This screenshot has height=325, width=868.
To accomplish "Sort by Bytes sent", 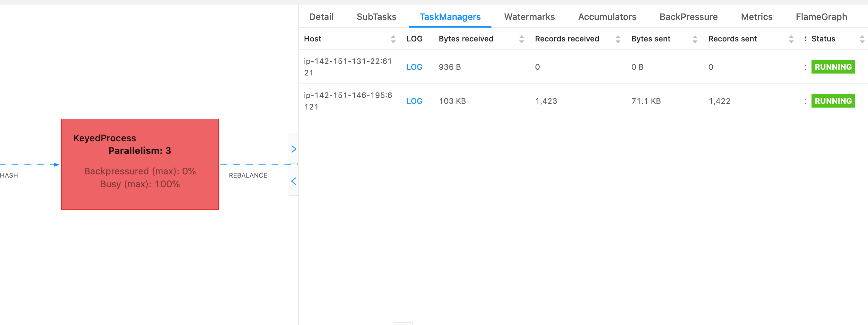I will pyautogui.click(x=695, y=39).
